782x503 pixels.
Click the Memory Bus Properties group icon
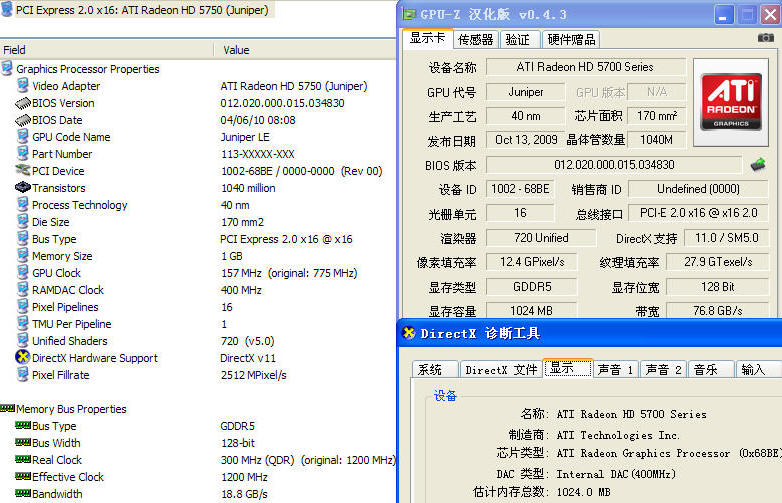point(7,408)
